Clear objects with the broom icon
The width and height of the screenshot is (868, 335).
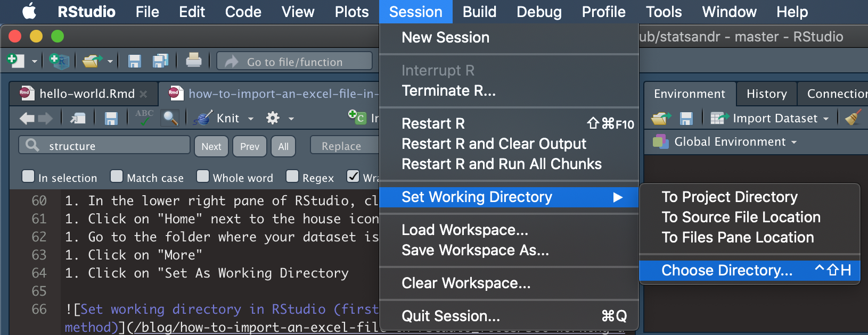tap(853, 118)
